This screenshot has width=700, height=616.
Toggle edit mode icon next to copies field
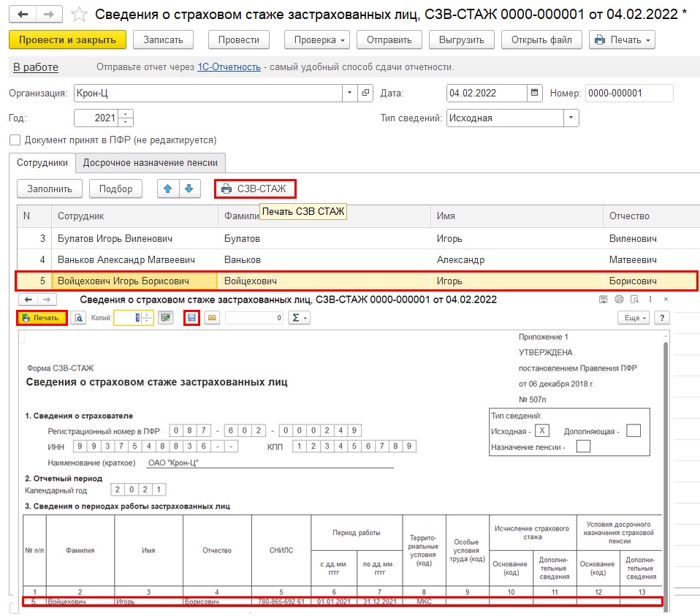[165, 318]
